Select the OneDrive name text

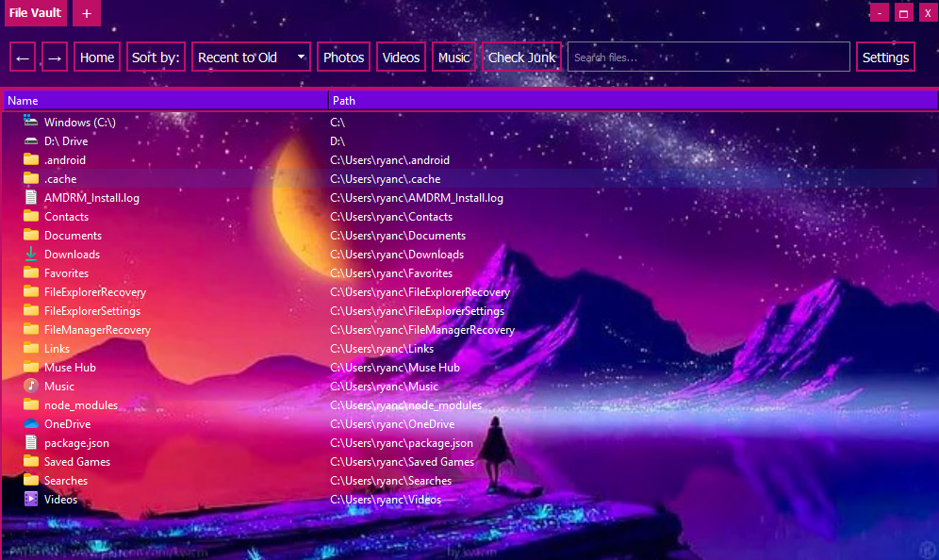(x=68, y=423)
